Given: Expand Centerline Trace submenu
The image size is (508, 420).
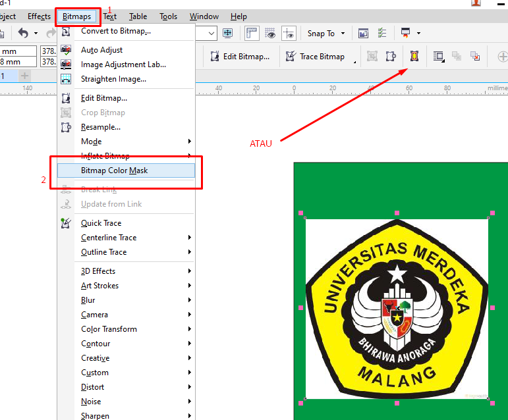Looking at the screenshot, I should tap(127, 238).
